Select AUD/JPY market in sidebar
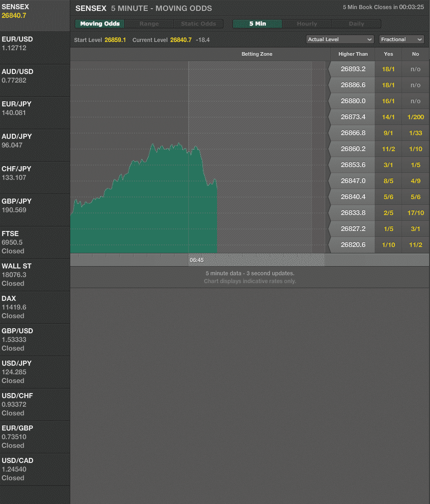Screen dimensions: 430x504 click(x=35, y=145)
